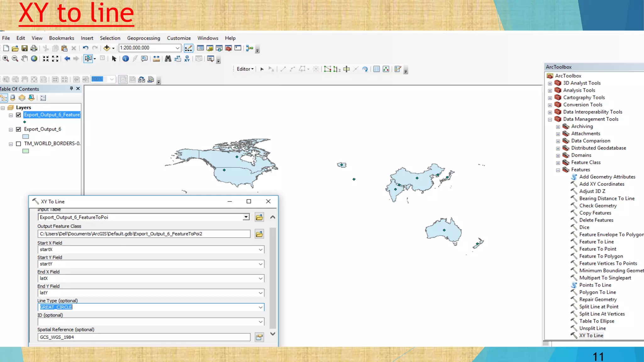The image size is (644, 362).
Task: Open the map scale dropdown
Action: (x=177, y=48)
